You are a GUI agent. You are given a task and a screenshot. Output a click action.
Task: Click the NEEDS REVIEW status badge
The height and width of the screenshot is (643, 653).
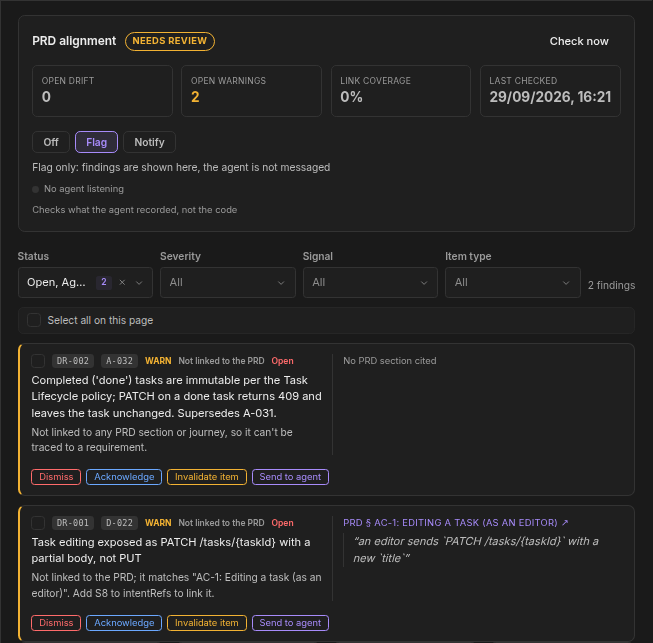coord(169,41)
